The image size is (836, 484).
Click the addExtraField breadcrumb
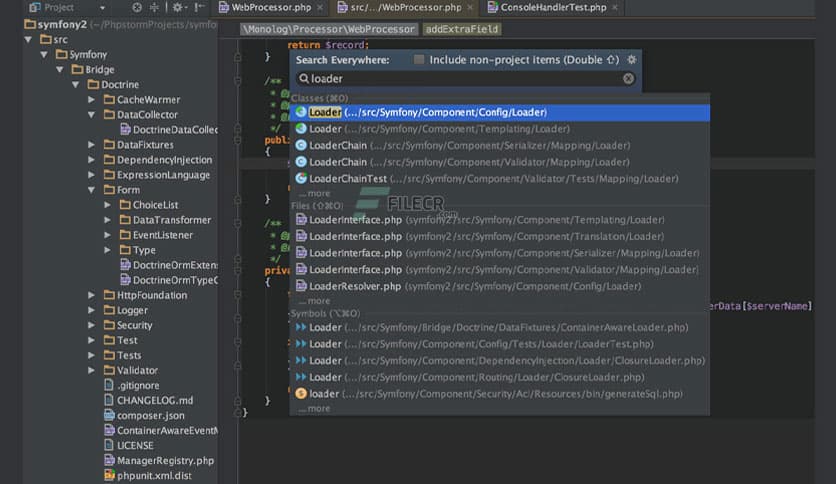(462, 29)
